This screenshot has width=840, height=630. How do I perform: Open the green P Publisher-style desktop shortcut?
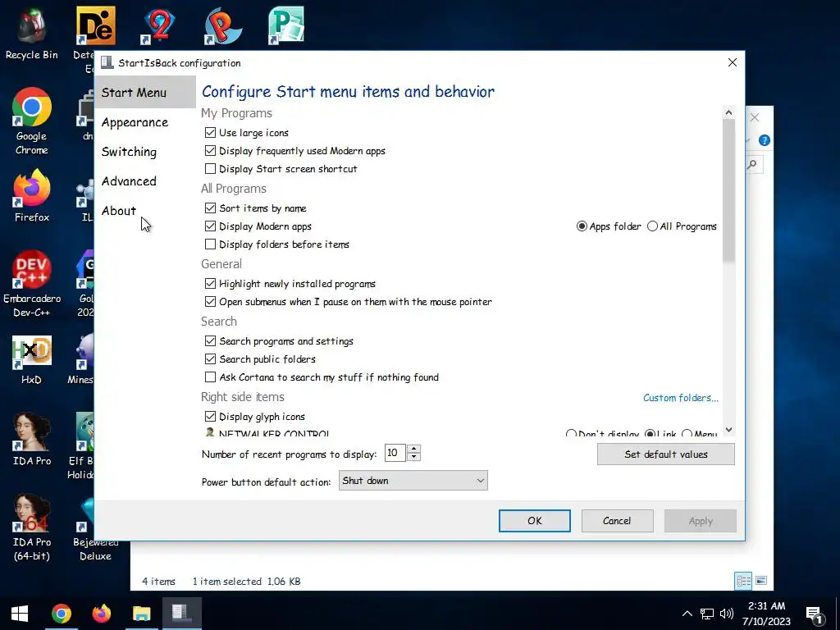285,25
